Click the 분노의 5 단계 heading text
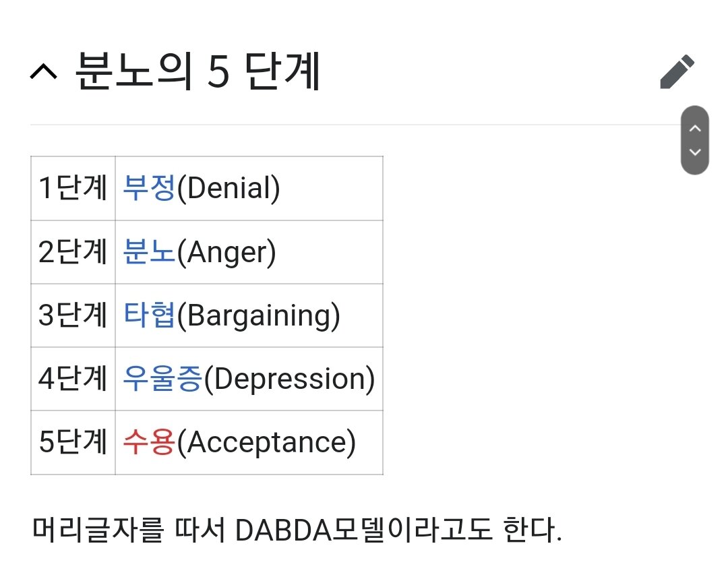 [x=198, y=71]
